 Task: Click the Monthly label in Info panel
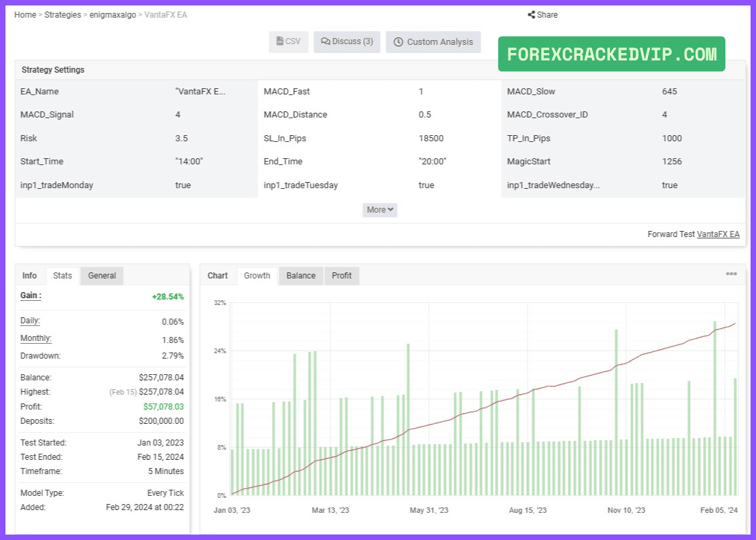tap(35, 338)
